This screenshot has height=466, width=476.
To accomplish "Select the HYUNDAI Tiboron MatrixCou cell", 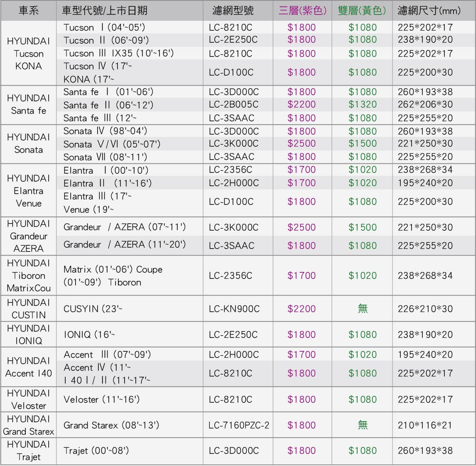I will [x=29, y=276].
